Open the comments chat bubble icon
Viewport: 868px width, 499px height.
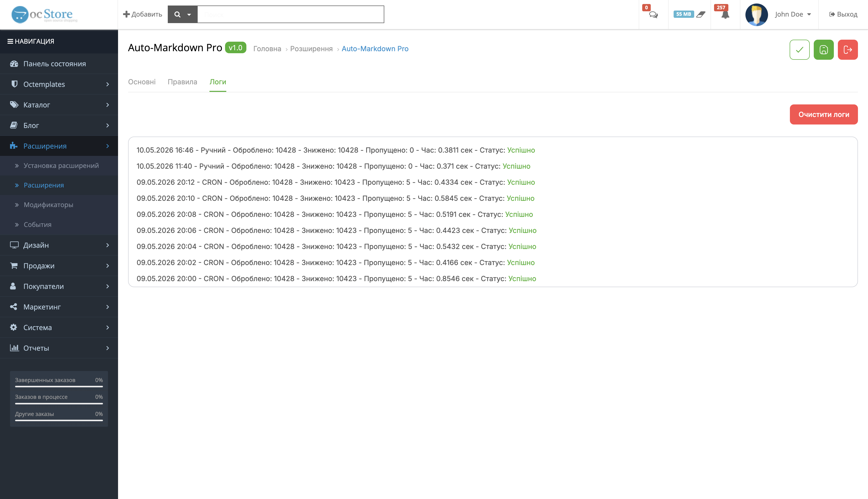point(654,15)
